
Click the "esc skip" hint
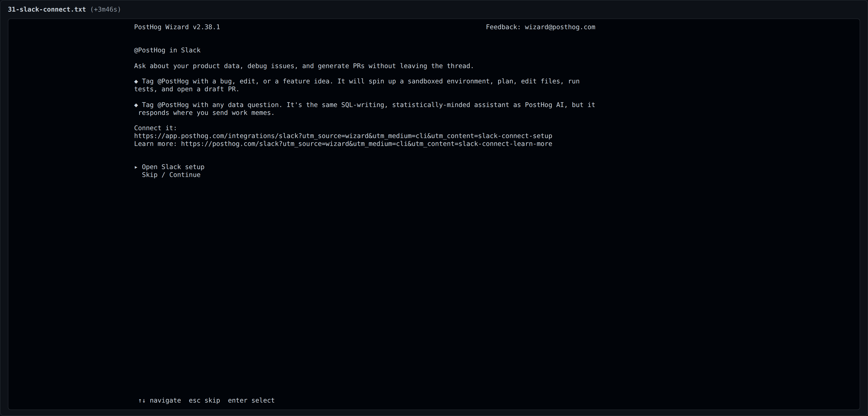[x=204, y=400]
